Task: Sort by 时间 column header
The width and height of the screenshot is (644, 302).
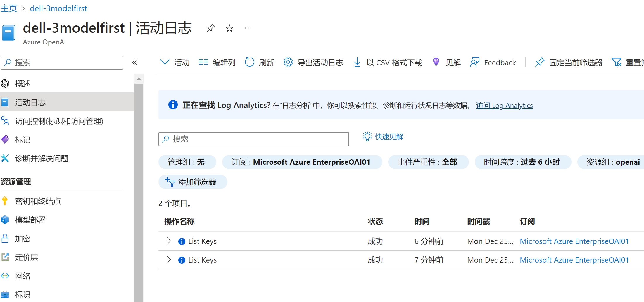Action: [x=422, y=221]
